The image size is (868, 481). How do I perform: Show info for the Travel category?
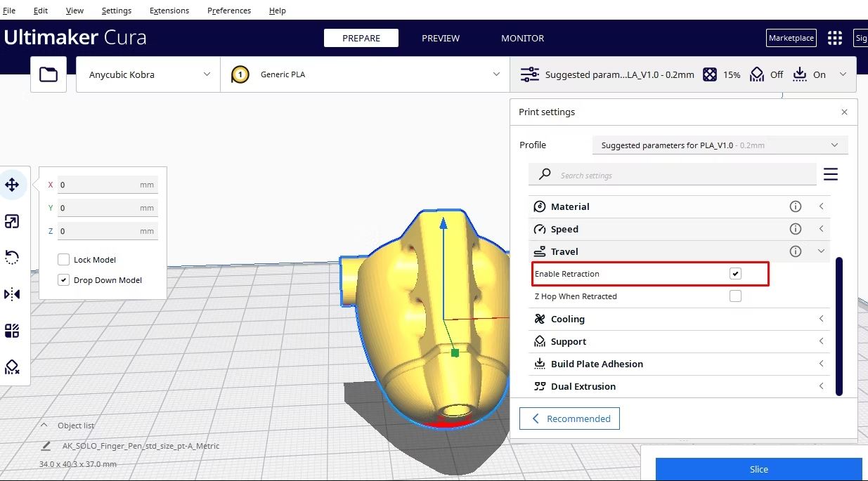pos(796,251)
